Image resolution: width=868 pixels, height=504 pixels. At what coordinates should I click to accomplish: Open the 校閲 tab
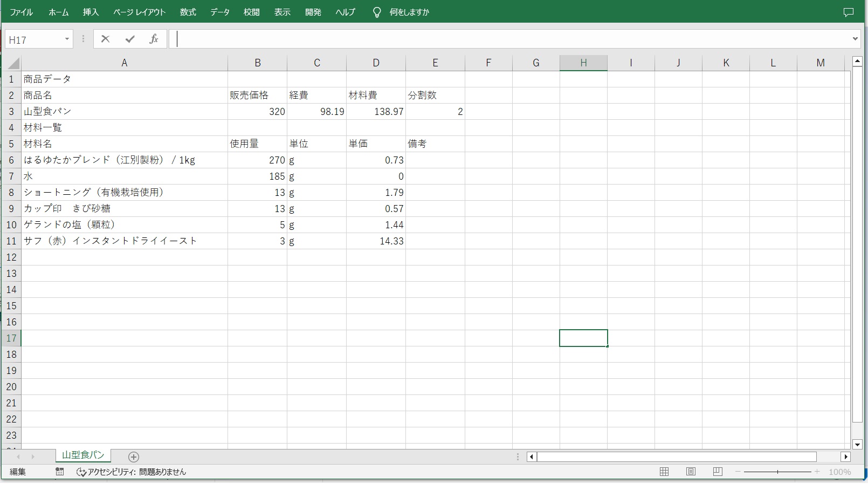pyautogui.click(x=251, y=12)
